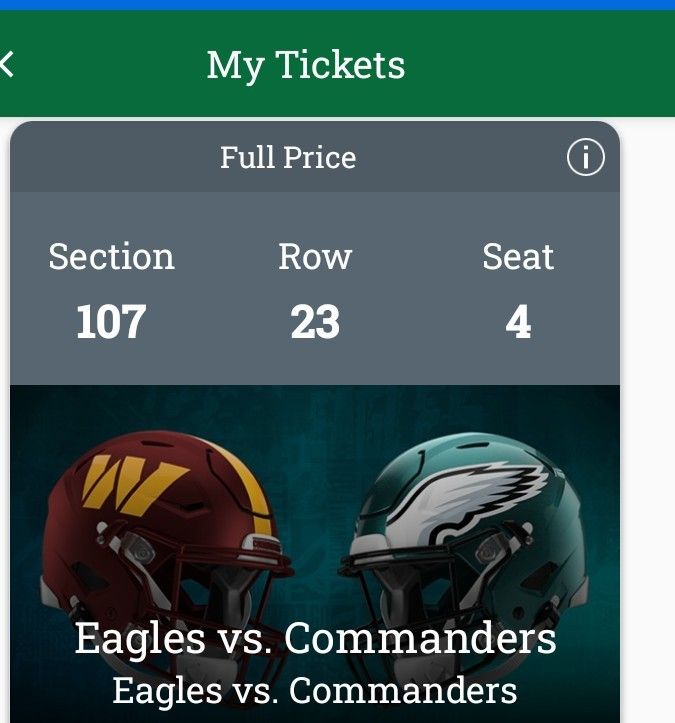Select section number 107
The height and width of the screenshot is (723, 675).
111,322
